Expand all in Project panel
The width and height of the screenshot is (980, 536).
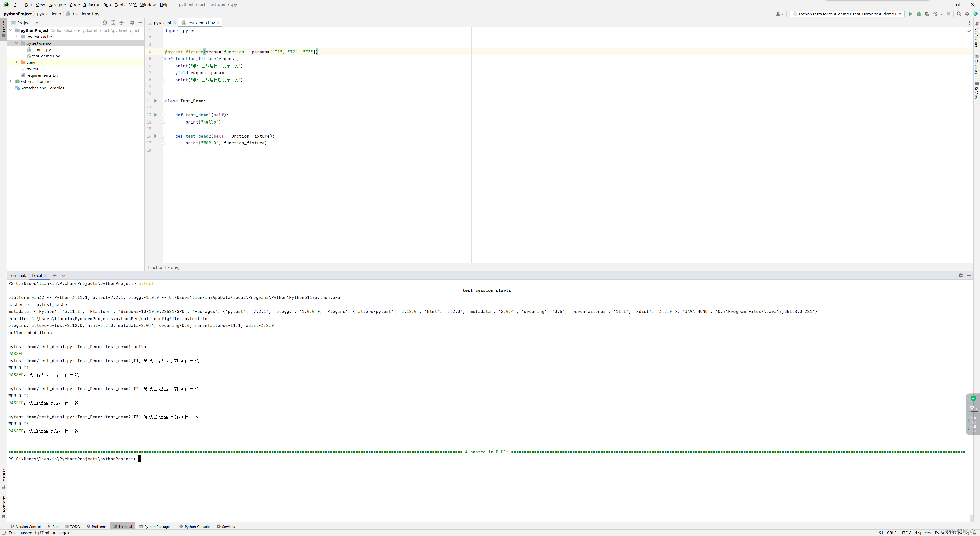(x=113, y=23)
